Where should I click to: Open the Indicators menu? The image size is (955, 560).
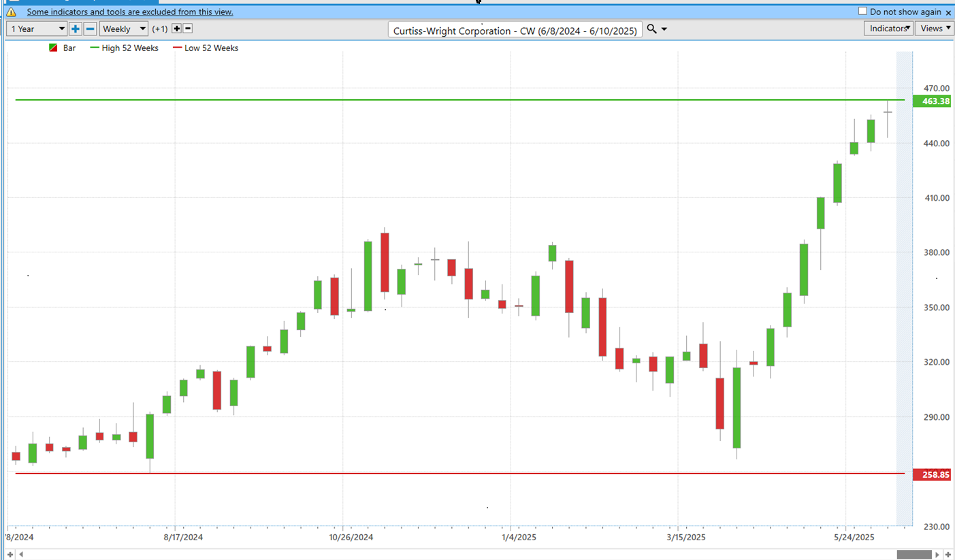[x=889, y=29]
